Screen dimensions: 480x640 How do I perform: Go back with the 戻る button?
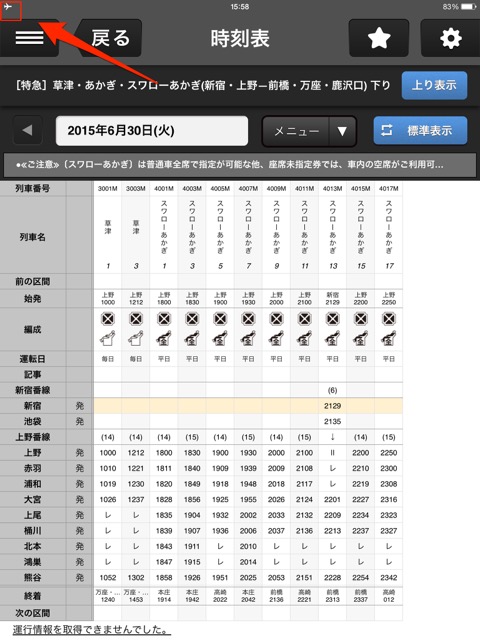(110, 38)
